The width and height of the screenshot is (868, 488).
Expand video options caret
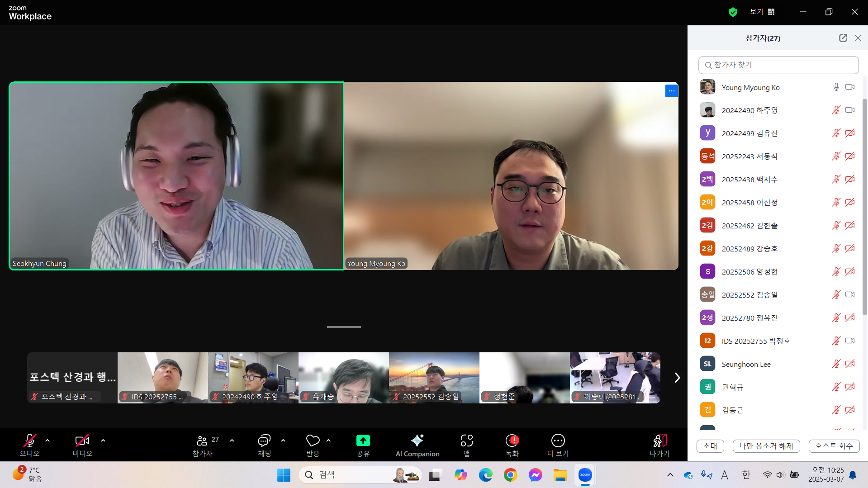pyautogui.click(x=103, y=440)
